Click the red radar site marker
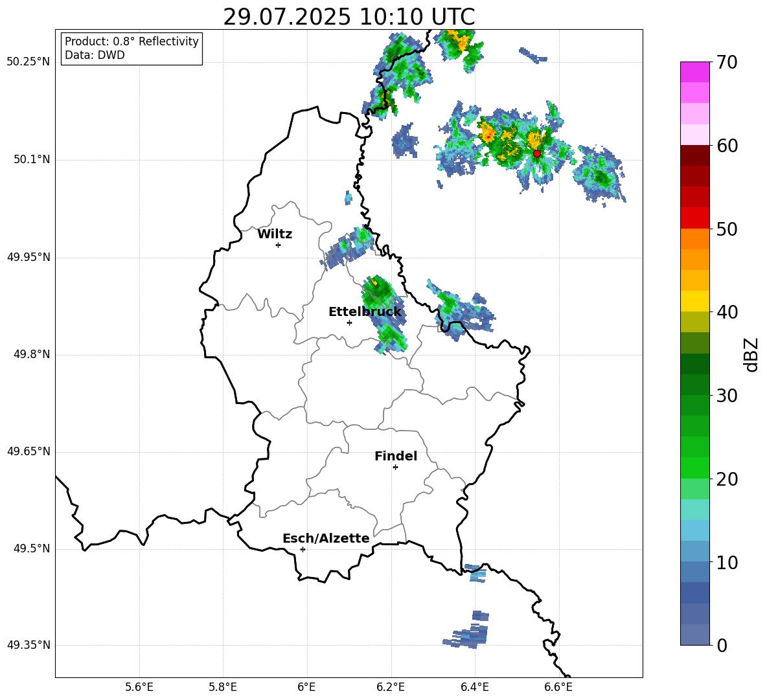 pyautogui.click(x=537, y=153)
